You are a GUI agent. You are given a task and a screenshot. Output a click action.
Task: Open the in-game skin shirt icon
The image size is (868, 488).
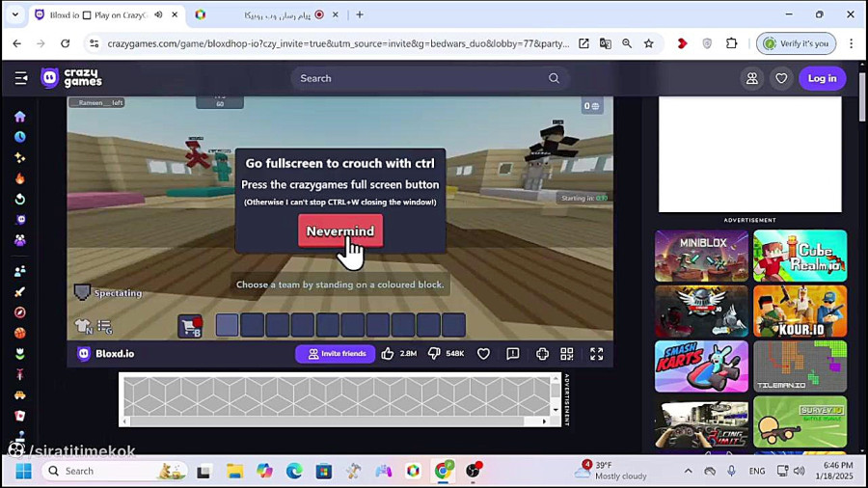point(83,326)
